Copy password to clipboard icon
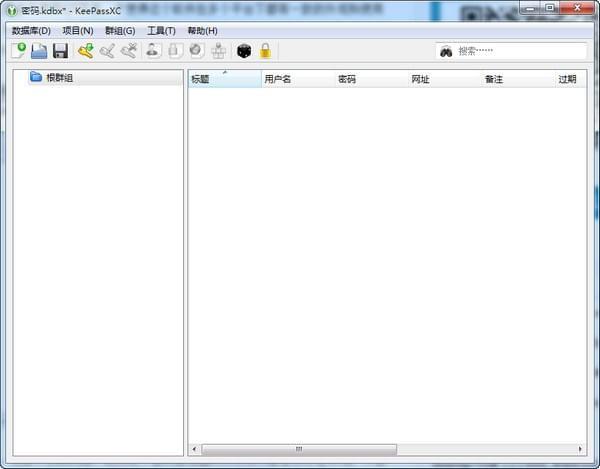600x469 pixels. [175, 50]
